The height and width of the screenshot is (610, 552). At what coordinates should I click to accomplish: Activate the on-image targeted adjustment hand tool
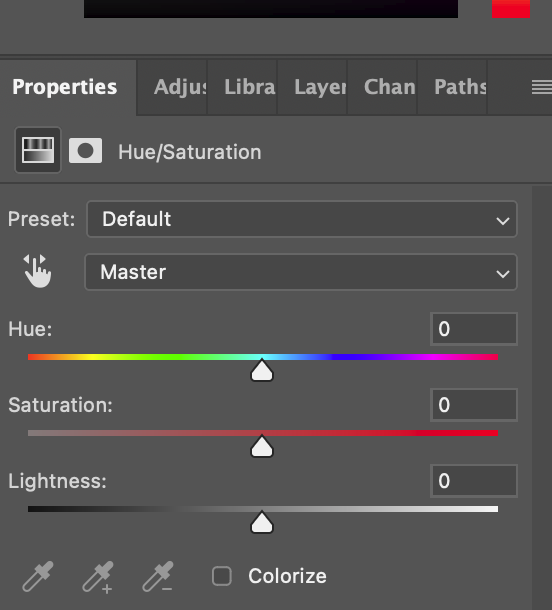pyautogui.click(x=37, y=271)
